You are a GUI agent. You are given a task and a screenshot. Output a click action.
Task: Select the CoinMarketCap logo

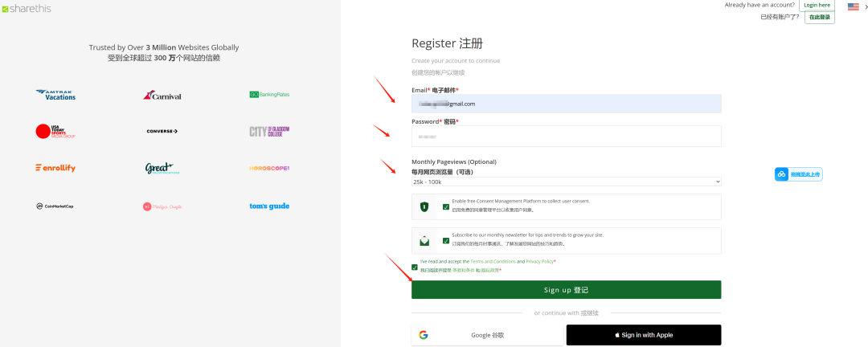click(55, 206)
